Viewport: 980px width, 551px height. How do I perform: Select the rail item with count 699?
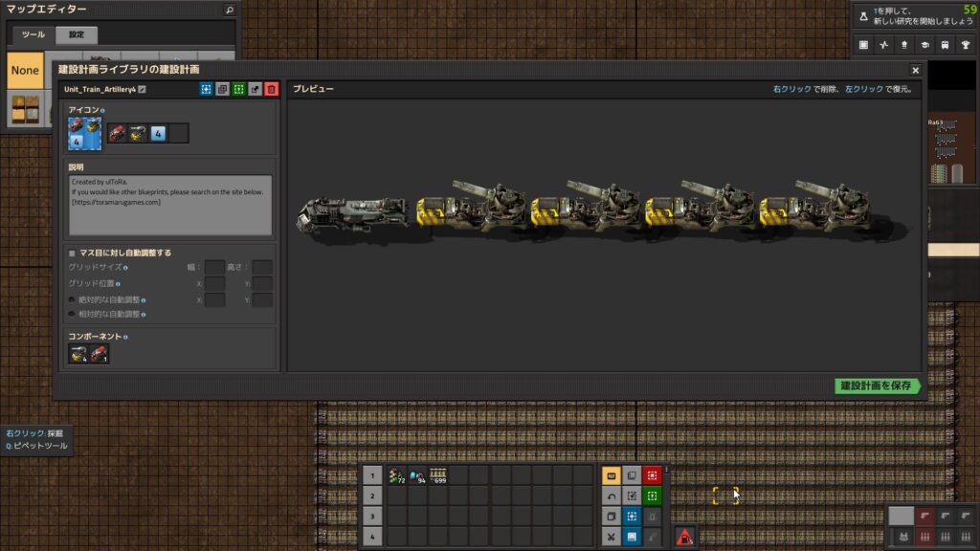(438, 475)
